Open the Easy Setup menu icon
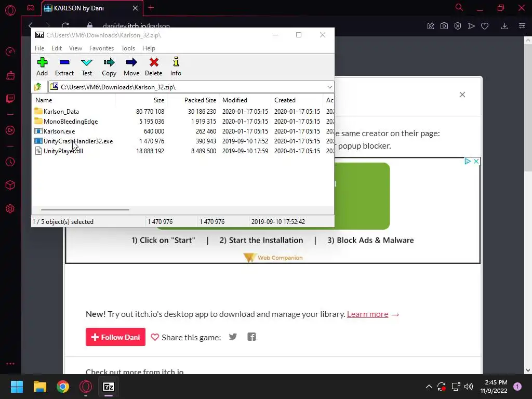The image size is (532, 399). click(x=522, y=26)
